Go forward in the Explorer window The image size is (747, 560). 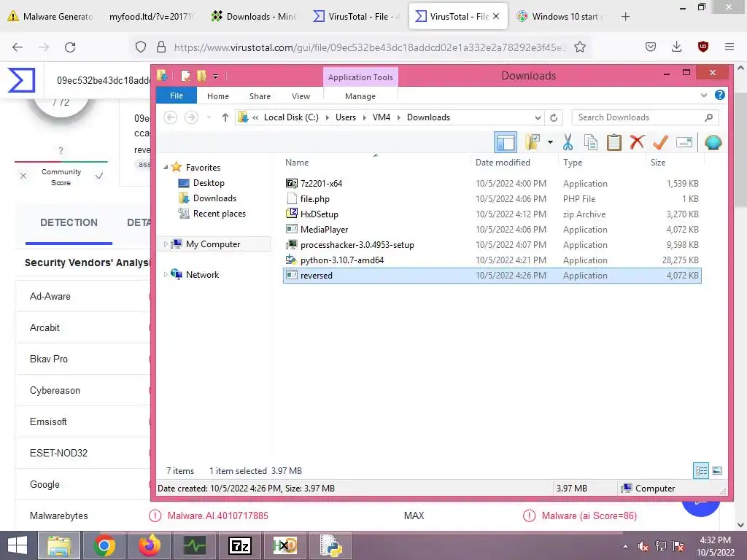coord(191,117)
